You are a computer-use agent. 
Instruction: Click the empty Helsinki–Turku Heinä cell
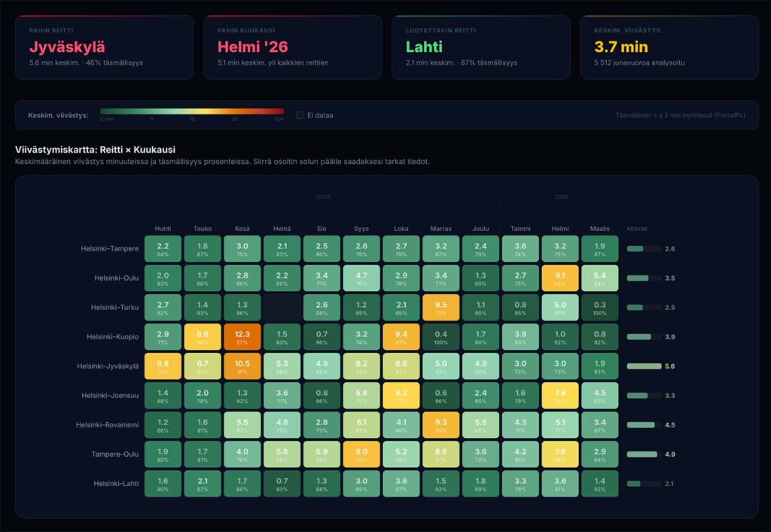pos(282,308)
